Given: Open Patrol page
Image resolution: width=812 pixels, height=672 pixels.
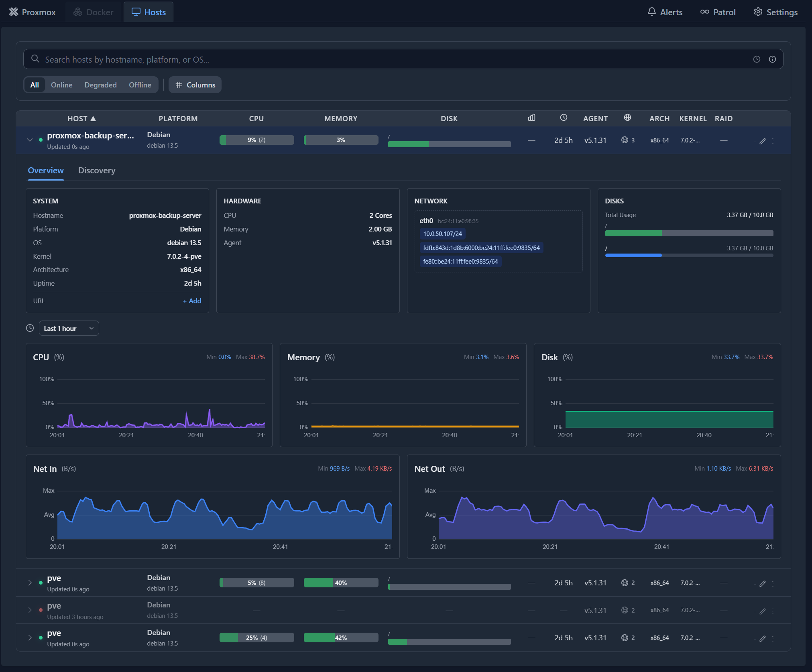Looking at the screenshot, I should click(x=718, y=12).
